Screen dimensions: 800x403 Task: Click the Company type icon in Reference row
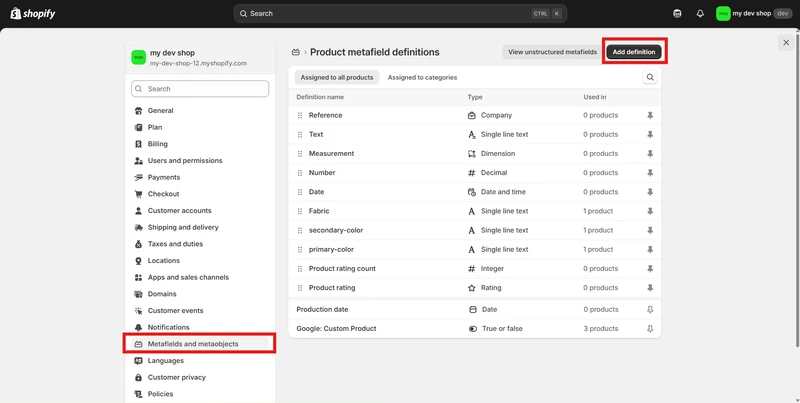coord(472,115)
